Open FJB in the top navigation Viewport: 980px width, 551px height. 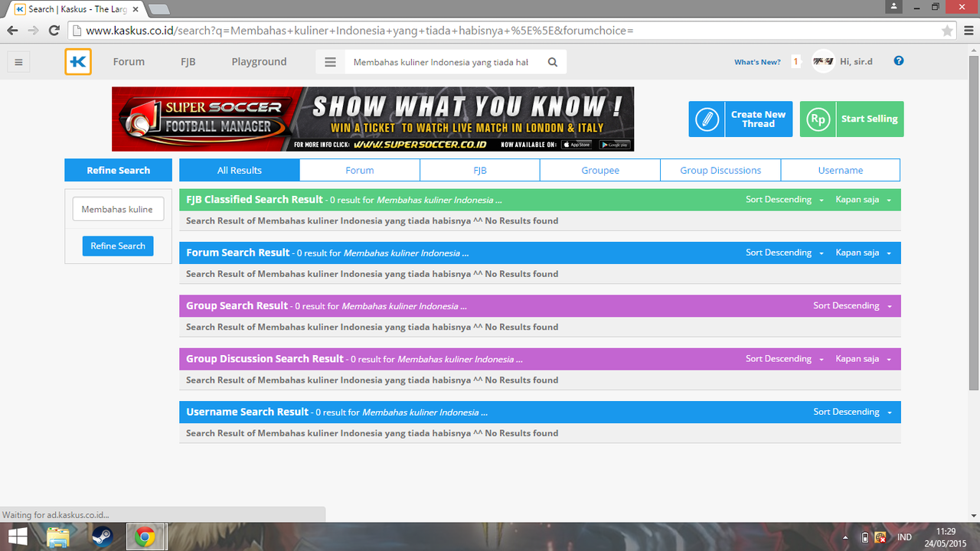(188, 62)
